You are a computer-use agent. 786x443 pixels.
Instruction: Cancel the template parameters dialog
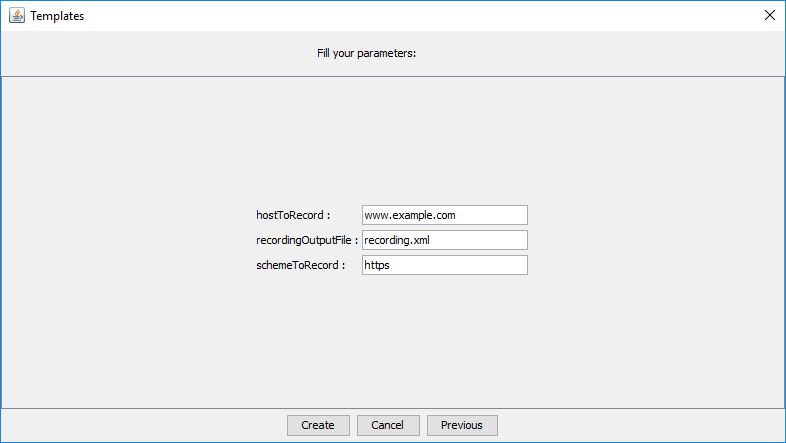(387, 425)
